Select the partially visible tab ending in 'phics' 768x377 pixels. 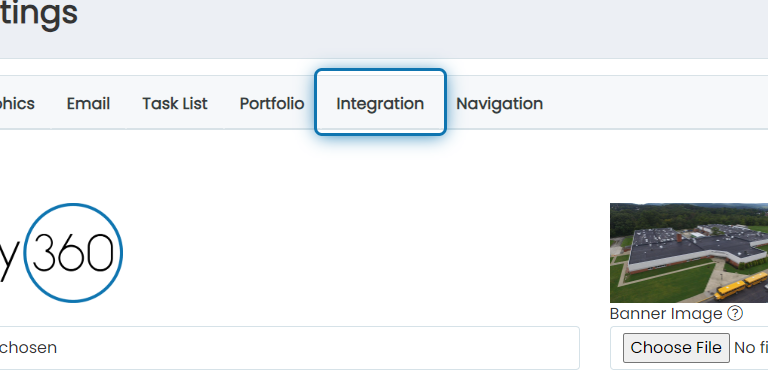point(17,103)
